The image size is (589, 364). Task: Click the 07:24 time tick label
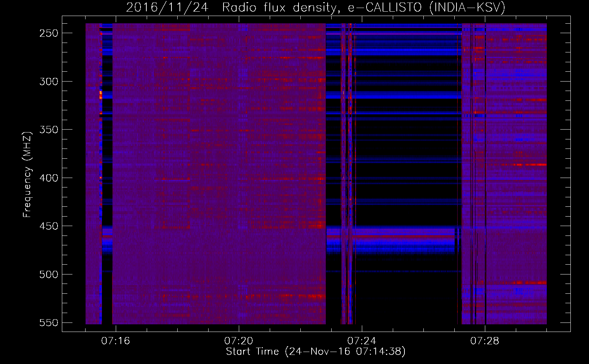coord(362,341)
